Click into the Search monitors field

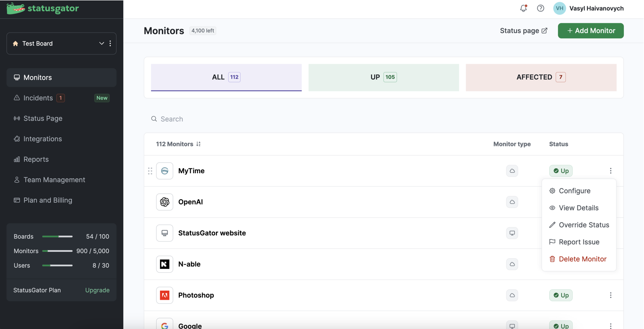(384, 119)
